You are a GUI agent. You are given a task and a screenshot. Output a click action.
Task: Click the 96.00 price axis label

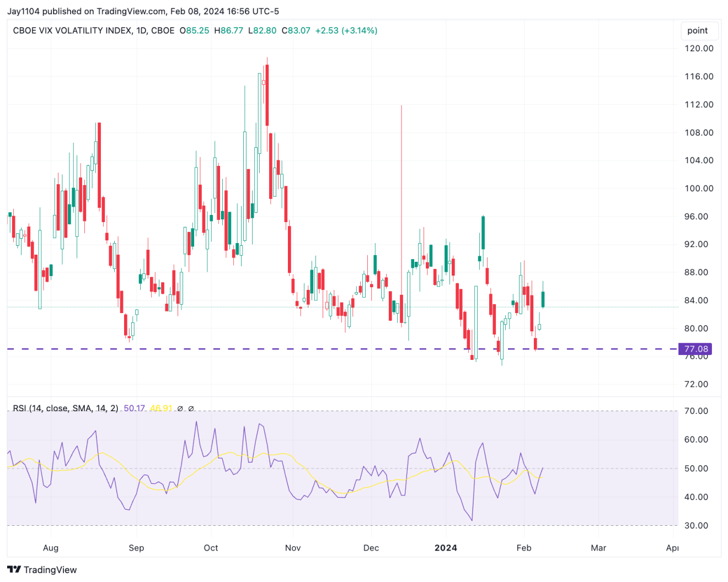coord(697,217)
